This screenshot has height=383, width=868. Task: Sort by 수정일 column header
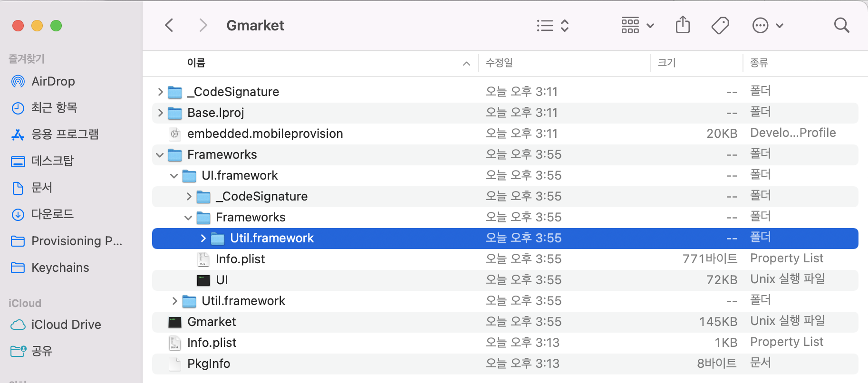point(499,63)
